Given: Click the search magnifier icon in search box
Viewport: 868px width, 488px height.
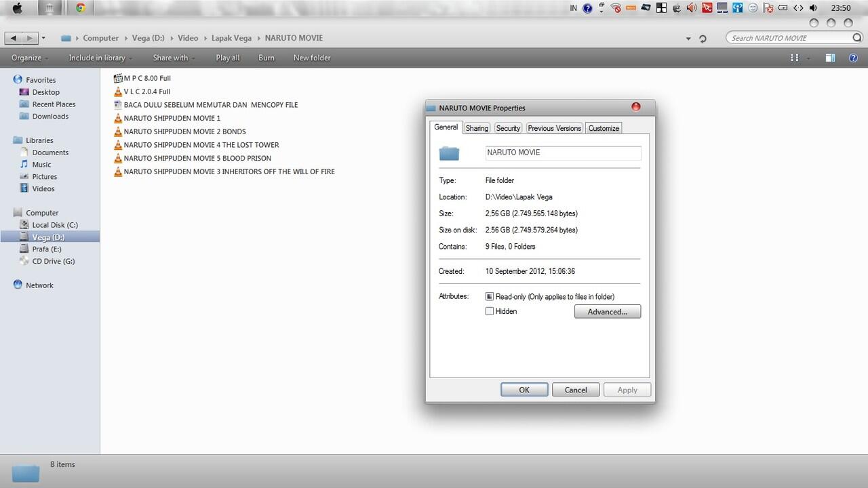Looking at the screenshot, I should point(856,38).
